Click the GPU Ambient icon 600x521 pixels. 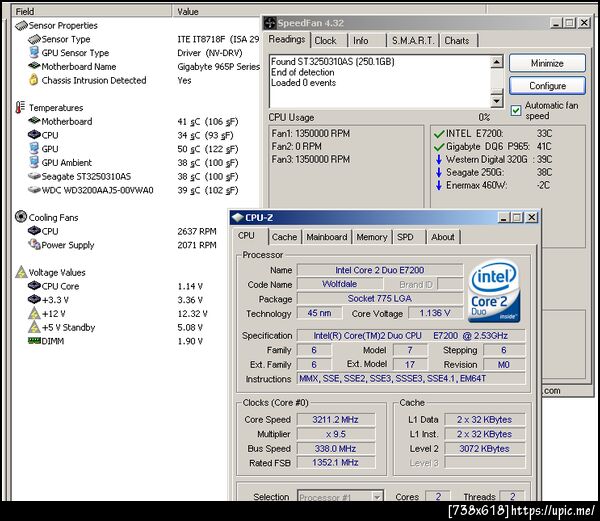click(x=34, y=162)
